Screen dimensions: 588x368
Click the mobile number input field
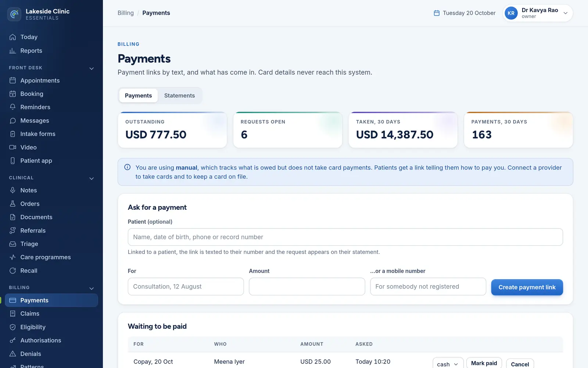pyautogui.click(x=428, y=287)
